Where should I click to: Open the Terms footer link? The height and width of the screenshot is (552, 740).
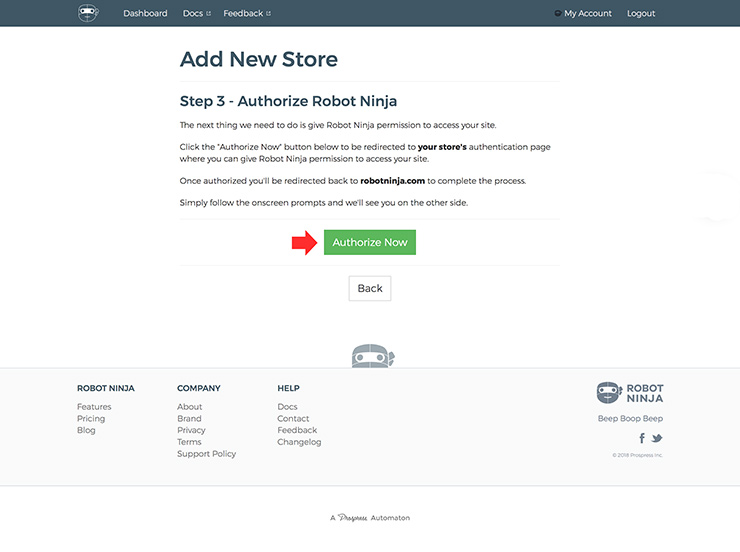(x=189, y=442)
